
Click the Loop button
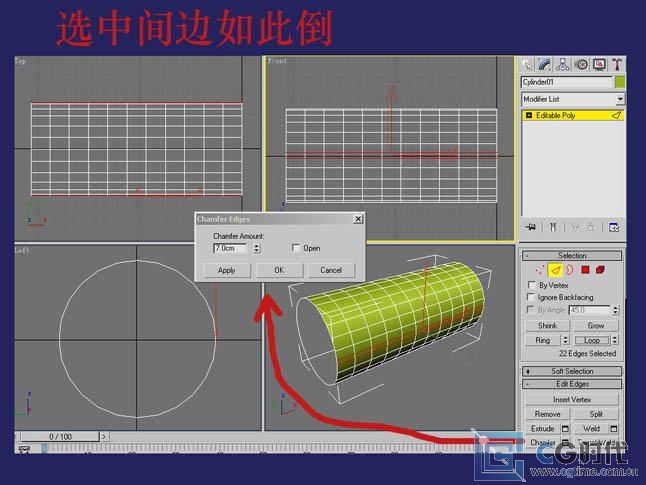pos(592,340)
